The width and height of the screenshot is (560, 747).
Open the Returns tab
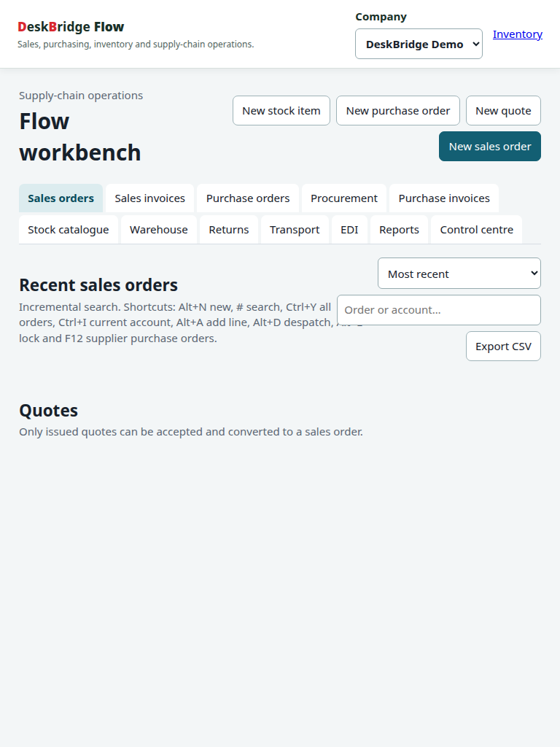click(228, 230)
